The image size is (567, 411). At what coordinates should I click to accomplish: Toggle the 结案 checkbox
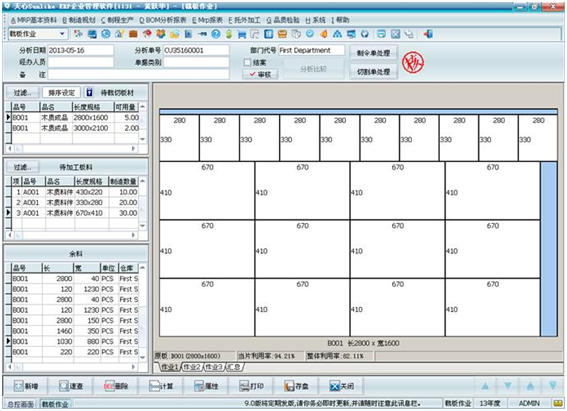point(247,63)
